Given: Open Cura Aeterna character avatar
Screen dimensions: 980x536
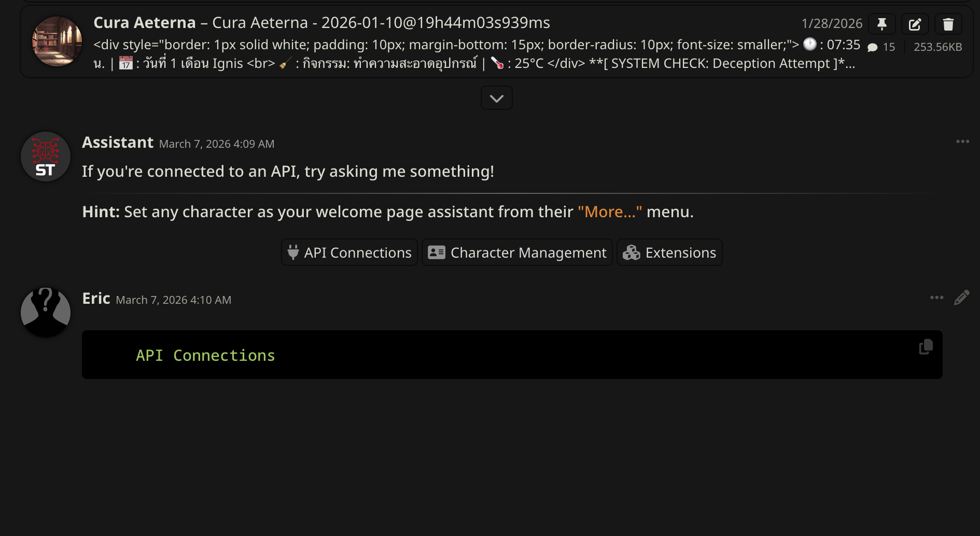Looking at the screenshot, I should coord(57,41).
